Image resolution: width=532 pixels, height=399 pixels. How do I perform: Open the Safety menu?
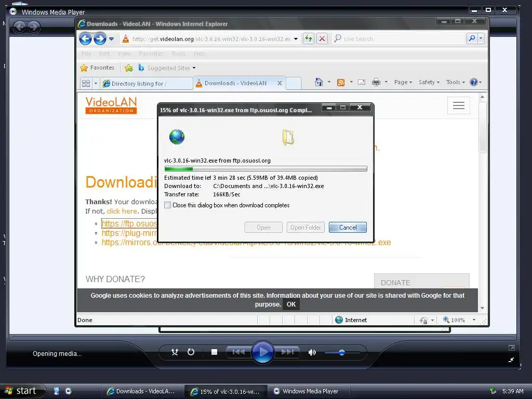pyautogui.click(x=429, y=82)
